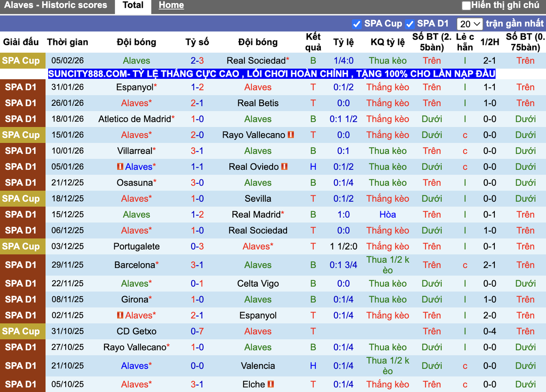Click date 18/12/25 in Sevilla row
This screenshot has height=392, width=546.
(67, 199)
